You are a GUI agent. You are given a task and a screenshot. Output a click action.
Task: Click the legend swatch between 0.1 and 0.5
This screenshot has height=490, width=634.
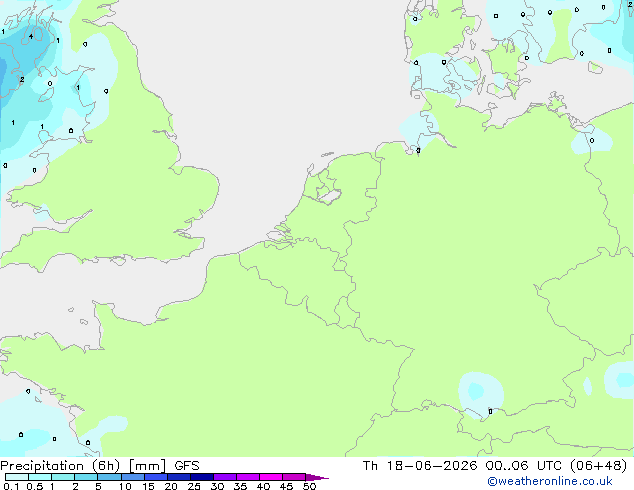17,477
